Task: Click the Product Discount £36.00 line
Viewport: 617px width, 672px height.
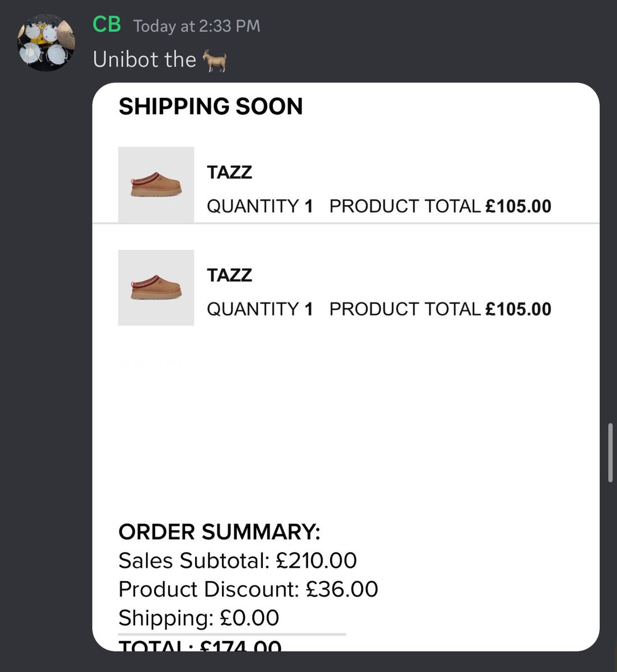Action: 248,589
